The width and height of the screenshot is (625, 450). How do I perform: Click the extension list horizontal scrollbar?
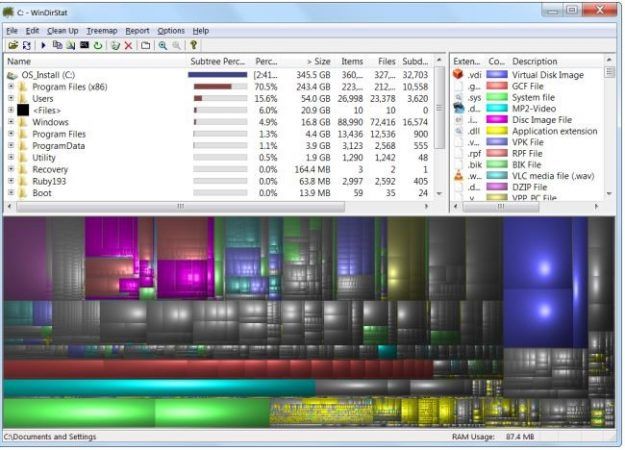pyautogui.click(x=500, y=206)
